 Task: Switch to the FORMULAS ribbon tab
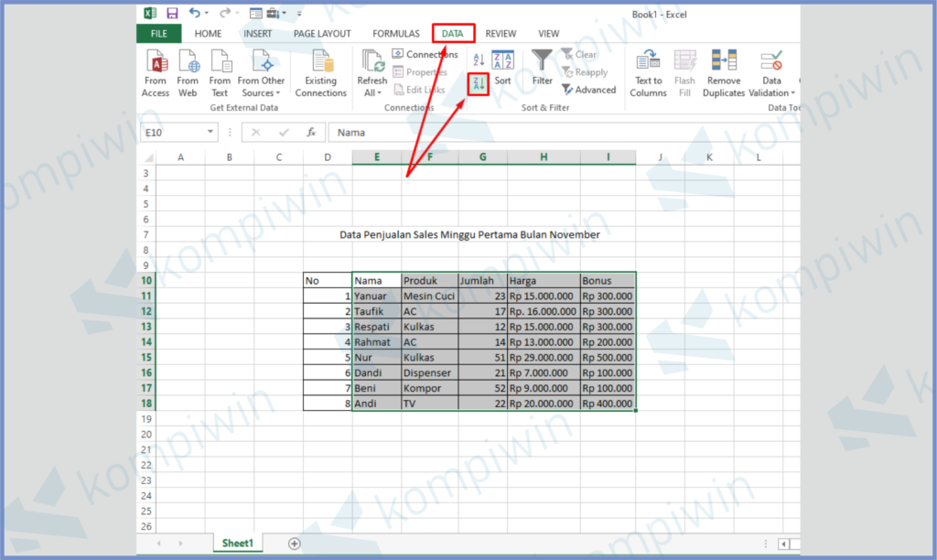396,34
